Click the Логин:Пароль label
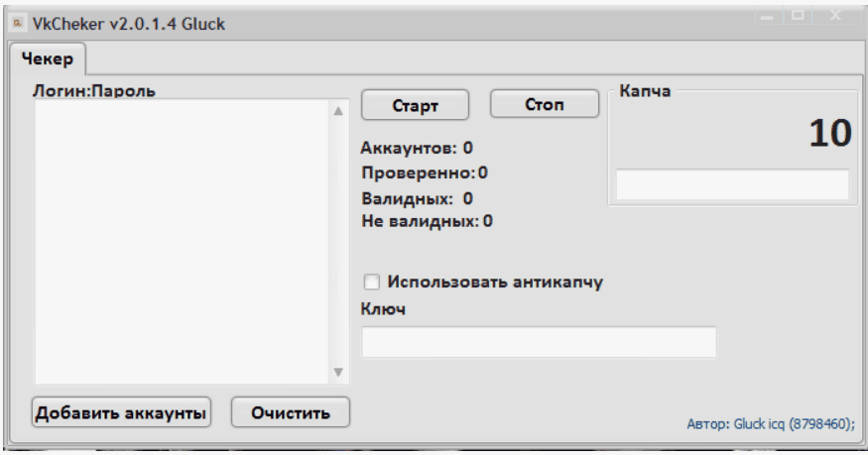Image resolution: width=868 pixels, height=455 pixels. 93,91
